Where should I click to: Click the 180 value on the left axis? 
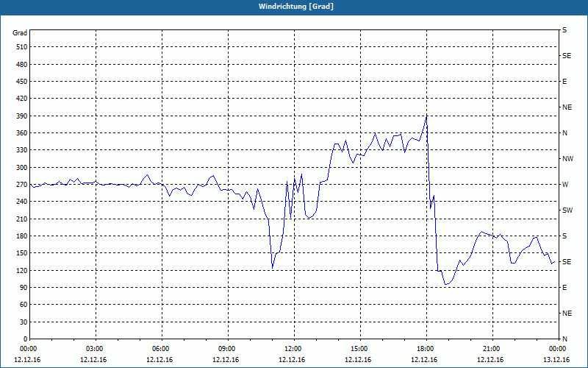click(22, 236)
